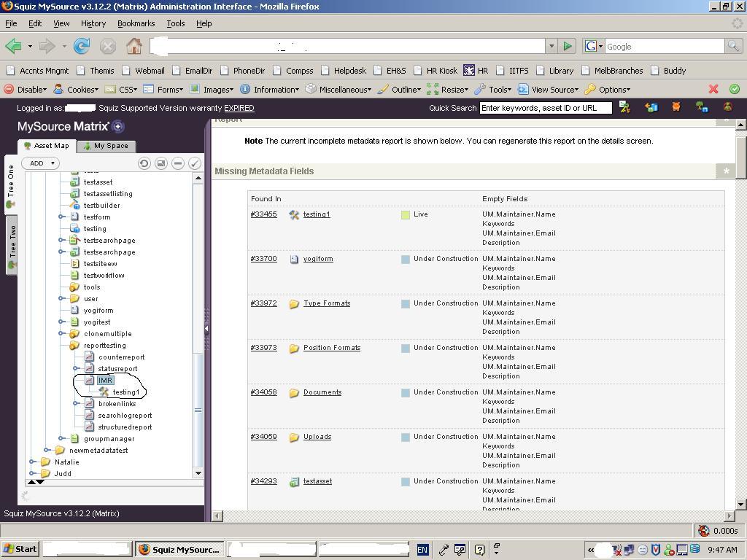Click the Windows Start button

point(20,550)
